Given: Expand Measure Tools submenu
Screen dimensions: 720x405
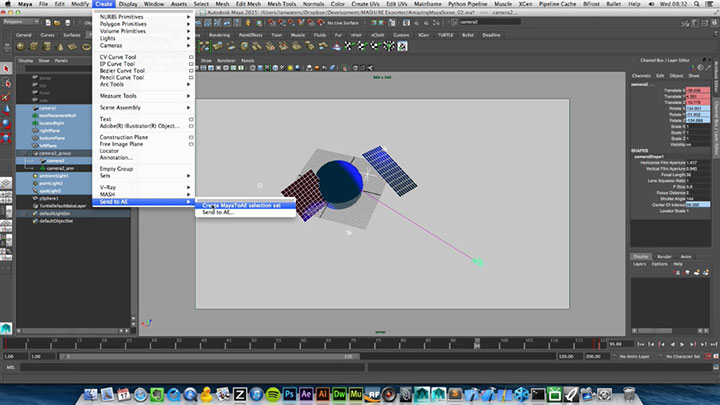Looking at the screenshot, I should point(143,96).
